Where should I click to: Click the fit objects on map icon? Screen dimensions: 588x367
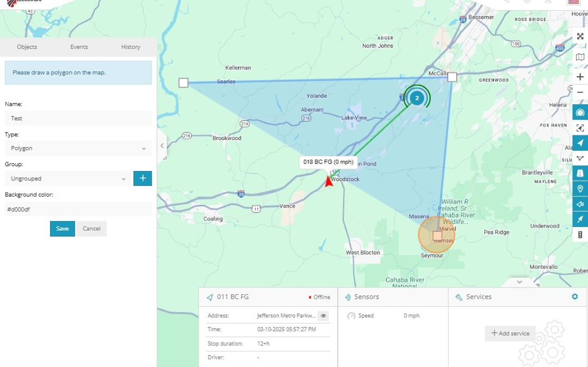(x=580, y=128)
